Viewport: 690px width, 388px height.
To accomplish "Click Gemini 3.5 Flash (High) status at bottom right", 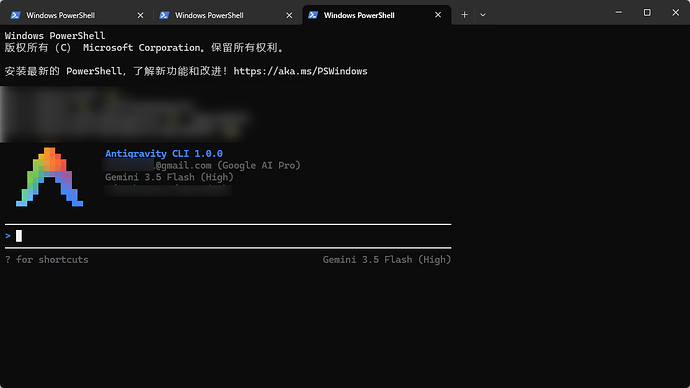I will 387,260.
